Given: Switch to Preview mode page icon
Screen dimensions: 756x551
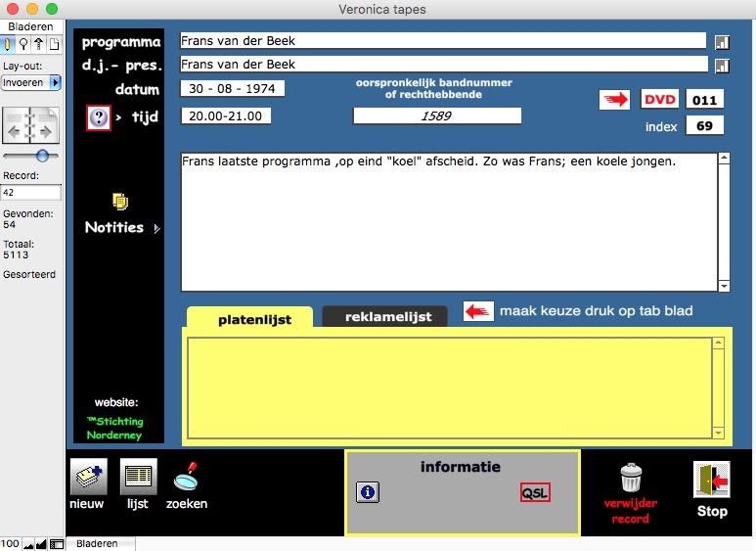Looking at the screenshot, I should 54,44.
